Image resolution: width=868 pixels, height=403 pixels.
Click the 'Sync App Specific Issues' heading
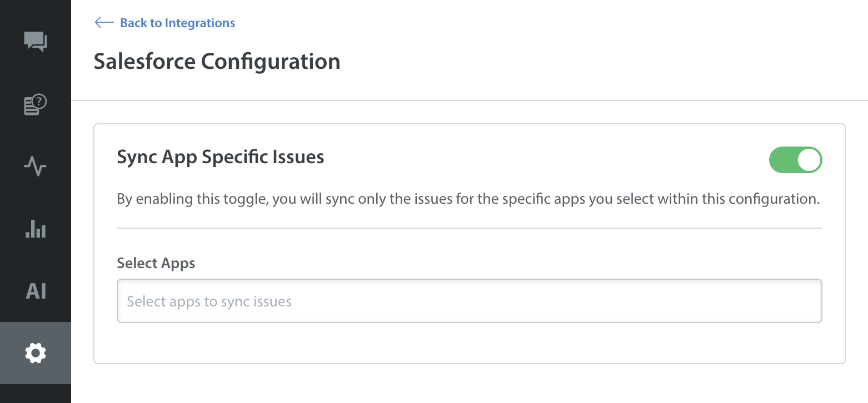click(x=221, y=157)
